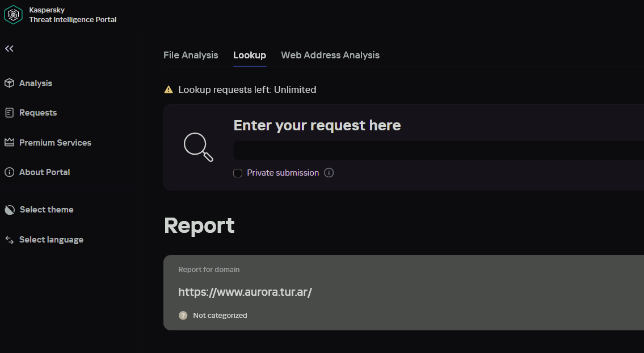Open Premium Services in sidebar
Screen dimensions: 644x353
pos(55,143)
